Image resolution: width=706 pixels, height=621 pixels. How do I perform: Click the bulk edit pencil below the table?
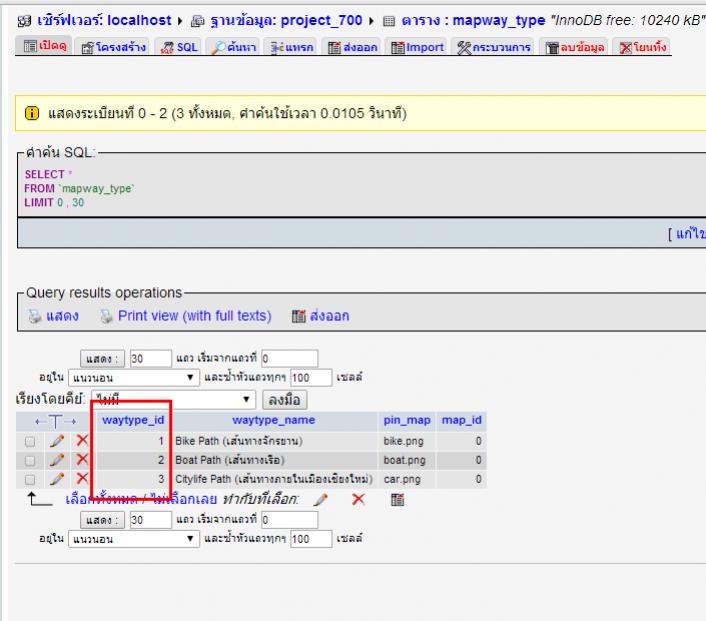coord(320,498)
